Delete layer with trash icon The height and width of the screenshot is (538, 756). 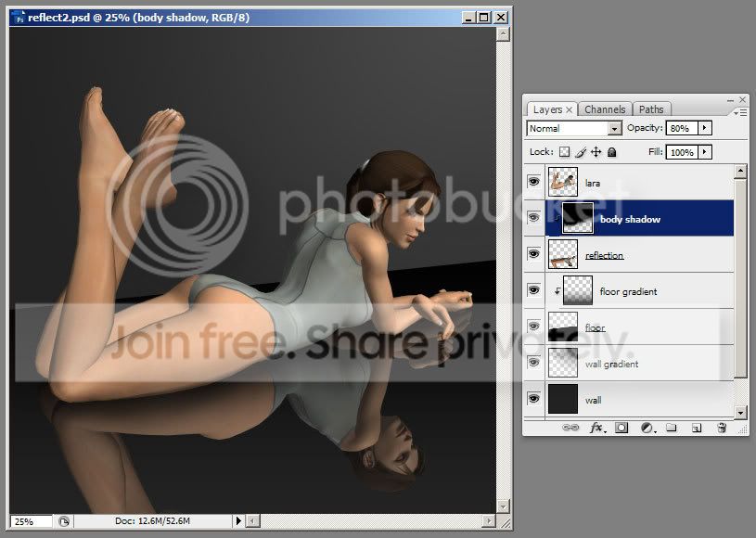click(722, 428)
